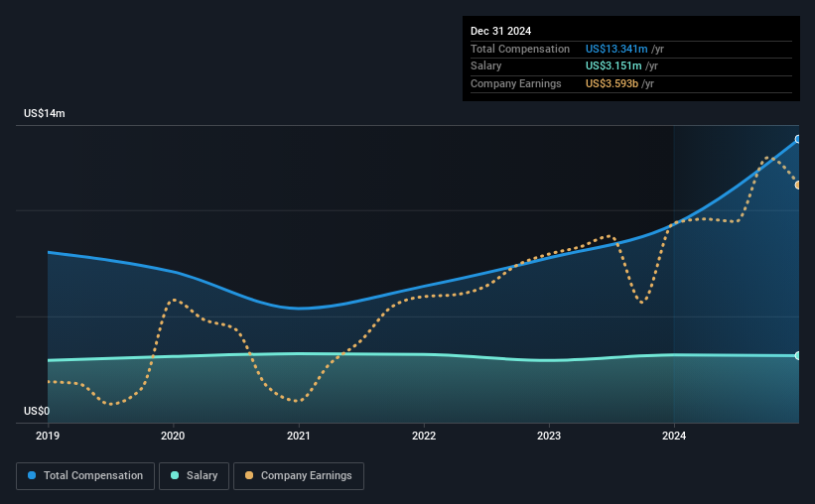This screenshot has width=815, height=504.
Task: Click the Total Compensation end-point marker
Action: (x=798, y=139)
